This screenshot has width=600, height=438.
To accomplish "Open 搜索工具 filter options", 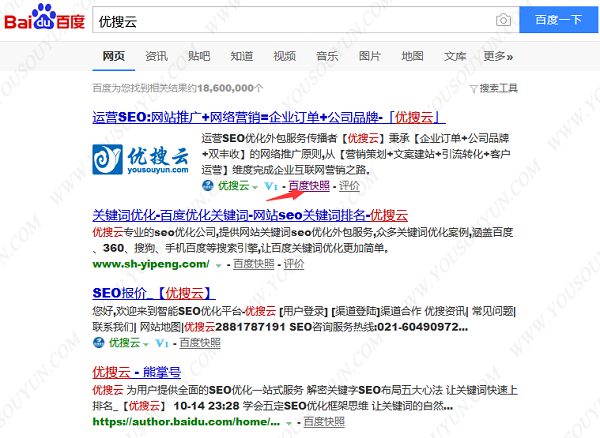I will tap(494, 88).
